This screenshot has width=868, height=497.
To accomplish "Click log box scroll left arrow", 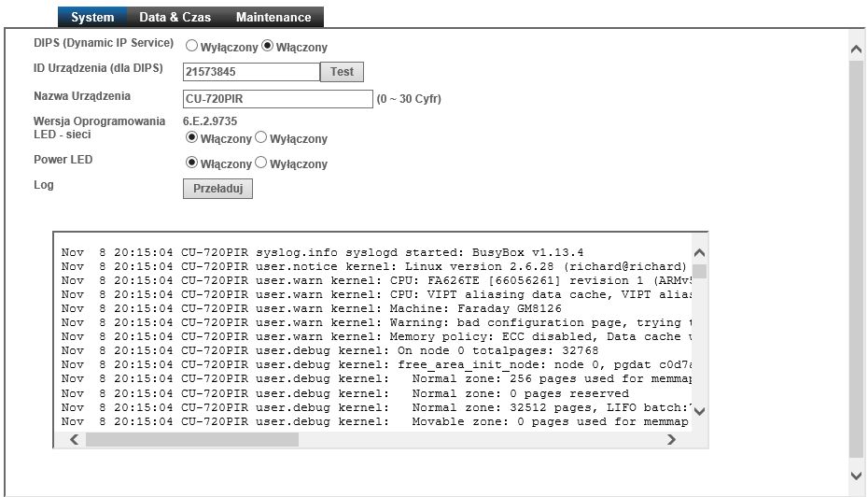I will click(x=74, y=439).
